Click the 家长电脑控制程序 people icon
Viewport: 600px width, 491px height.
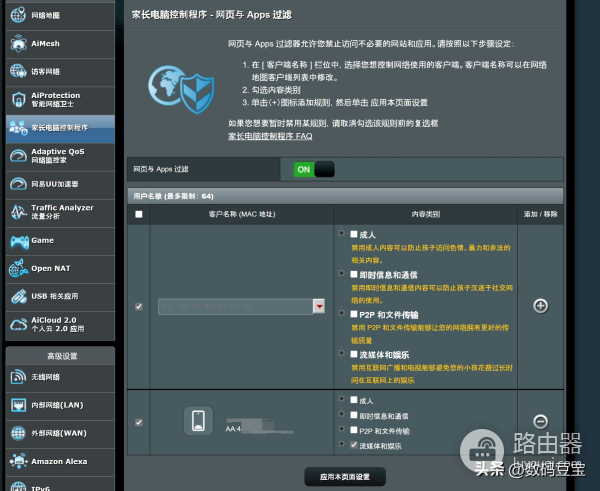coord(18,128)
